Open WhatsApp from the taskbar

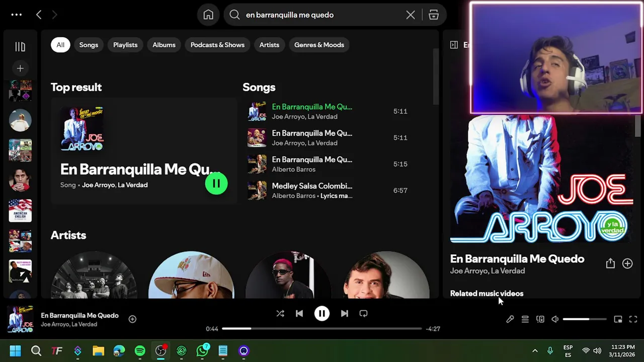tap(202, 350)
